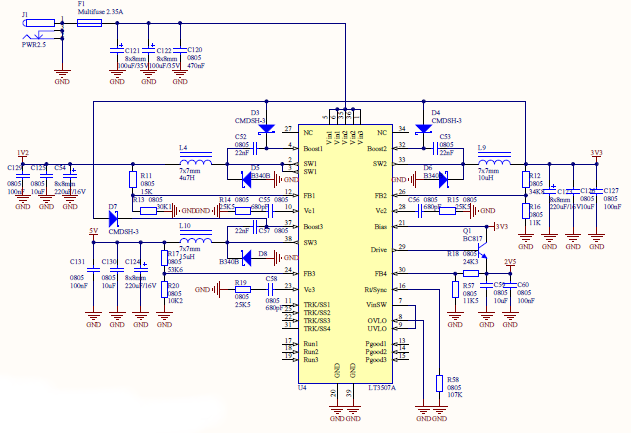
Task: Select Schottky diode D5 symbol
Action: pos(246,179)
